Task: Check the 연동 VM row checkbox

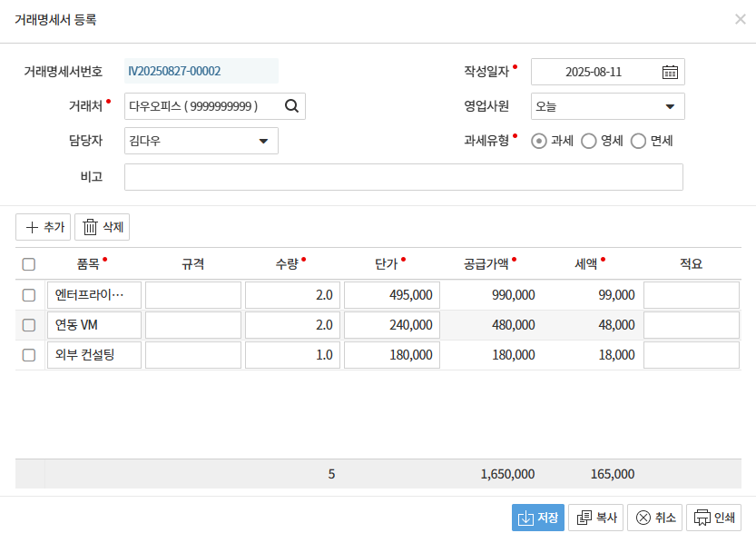Action: tap(29, 325)
